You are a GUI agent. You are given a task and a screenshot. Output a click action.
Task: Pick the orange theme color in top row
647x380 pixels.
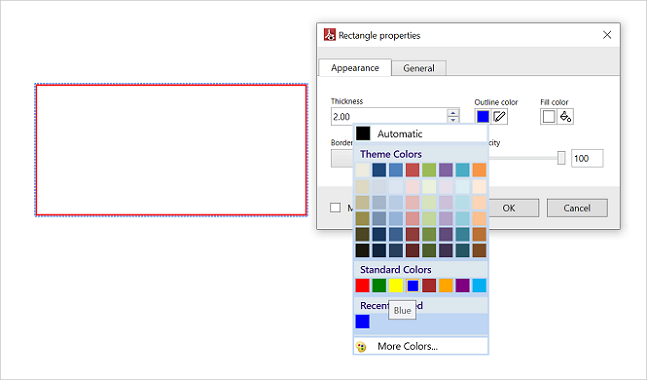[x=479, y=170]
